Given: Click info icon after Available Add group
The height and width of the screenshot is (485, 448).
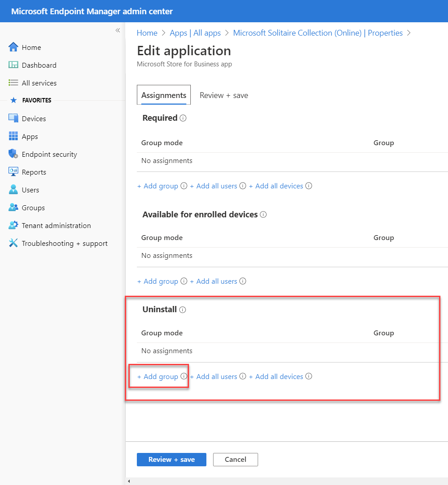Looking at the screenshot, I should coord(184,281).
